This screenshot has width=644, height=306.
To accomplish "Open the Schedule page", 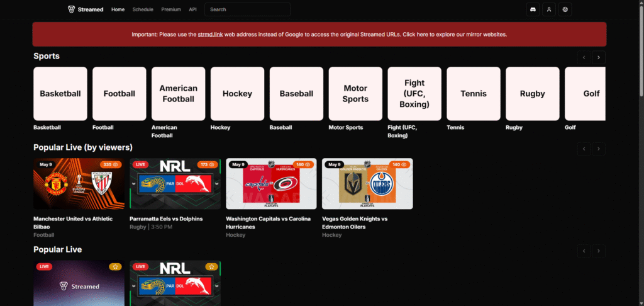I will 143,9.
